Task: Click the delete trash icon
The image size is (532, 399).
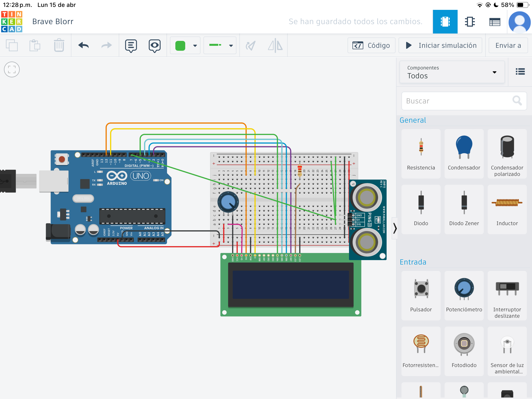Action: 59,46
